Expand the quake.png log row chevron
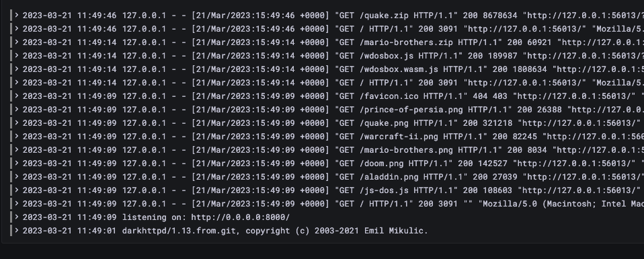644x259 pixels. click(x=17, y=122)
